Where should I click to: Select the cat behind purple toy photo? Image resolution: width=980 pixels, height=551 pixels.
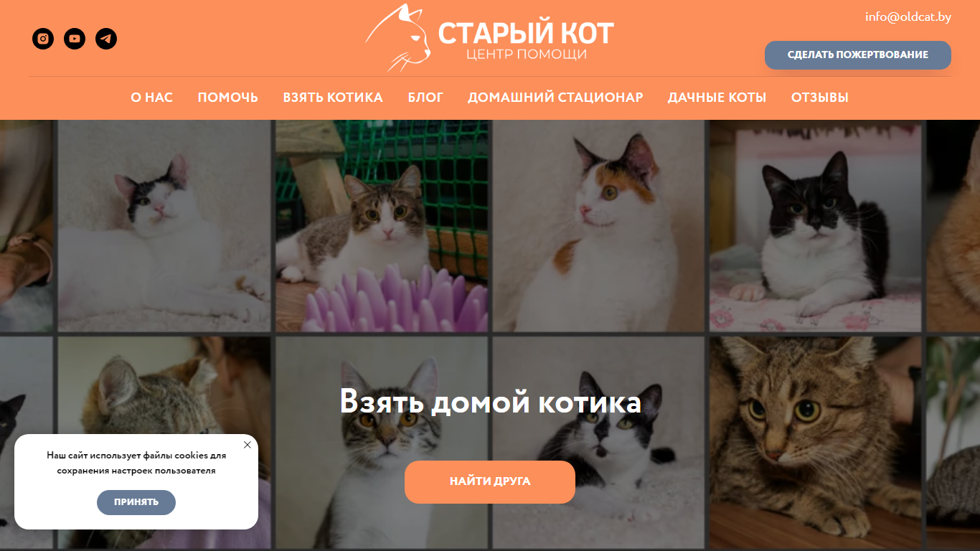click(382, 225)
